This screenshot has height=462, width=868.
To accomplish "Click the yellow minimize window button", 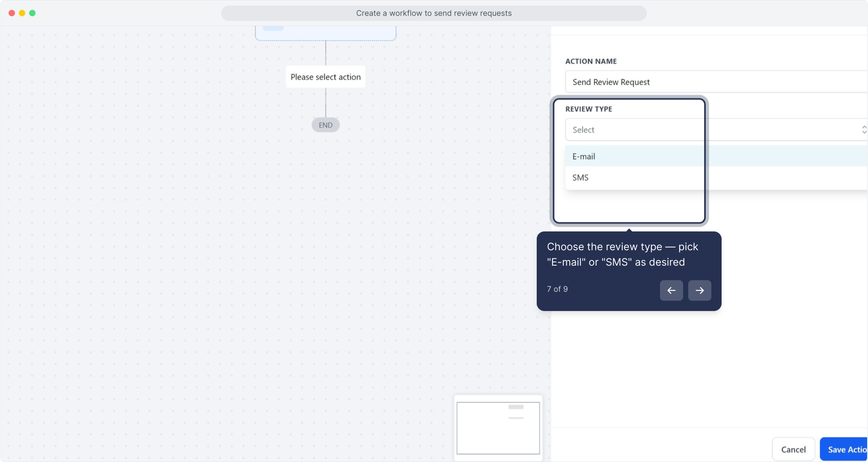I will 22,13.
